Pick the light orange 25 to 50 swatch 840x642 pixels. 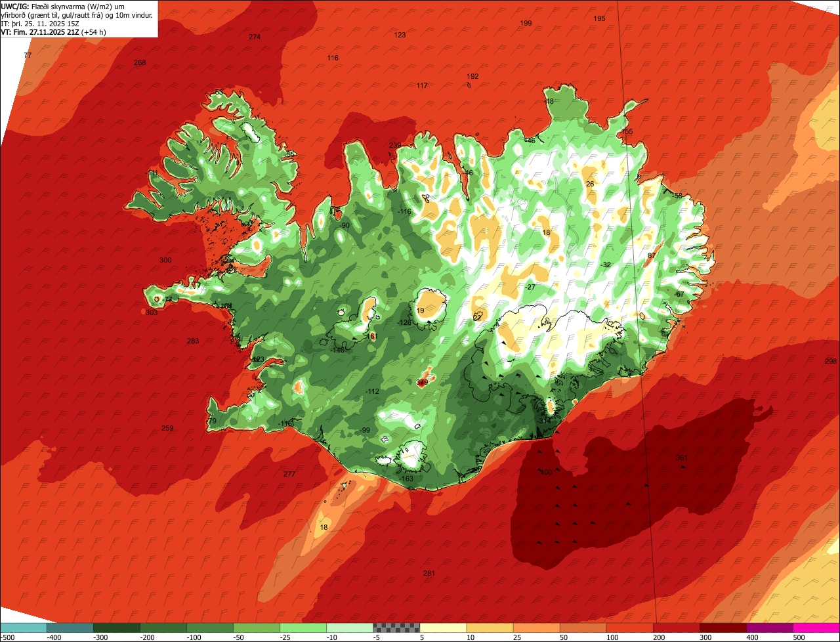tap(536, 628)
